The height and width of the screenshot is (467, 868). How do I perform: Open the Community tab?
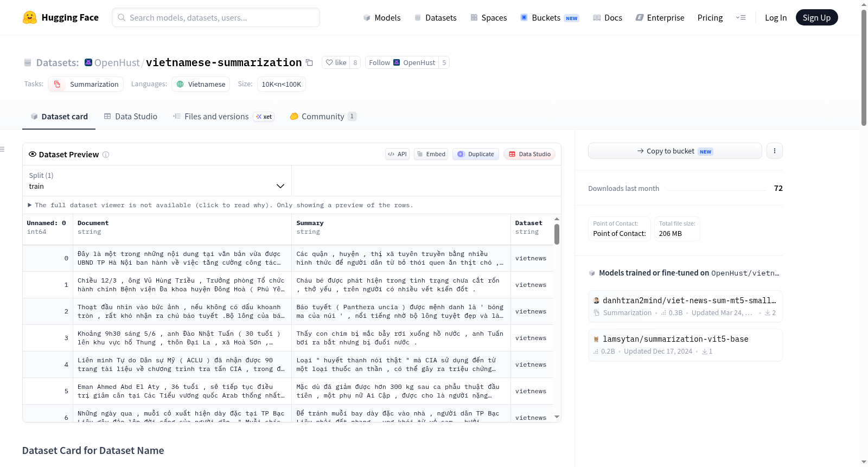tap(323, 116)
